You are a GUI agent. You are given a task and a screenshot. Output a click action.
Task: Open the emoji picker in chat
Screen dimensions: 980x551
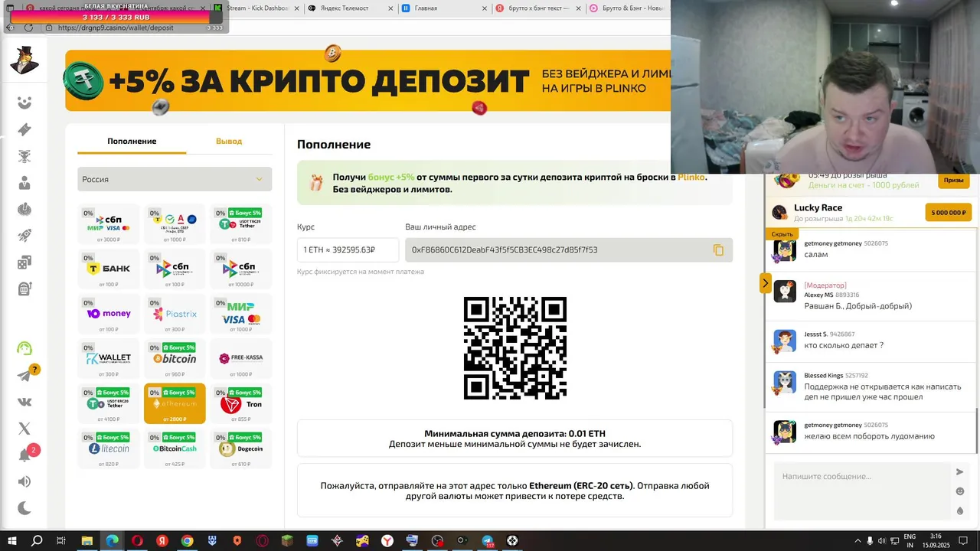959,491
